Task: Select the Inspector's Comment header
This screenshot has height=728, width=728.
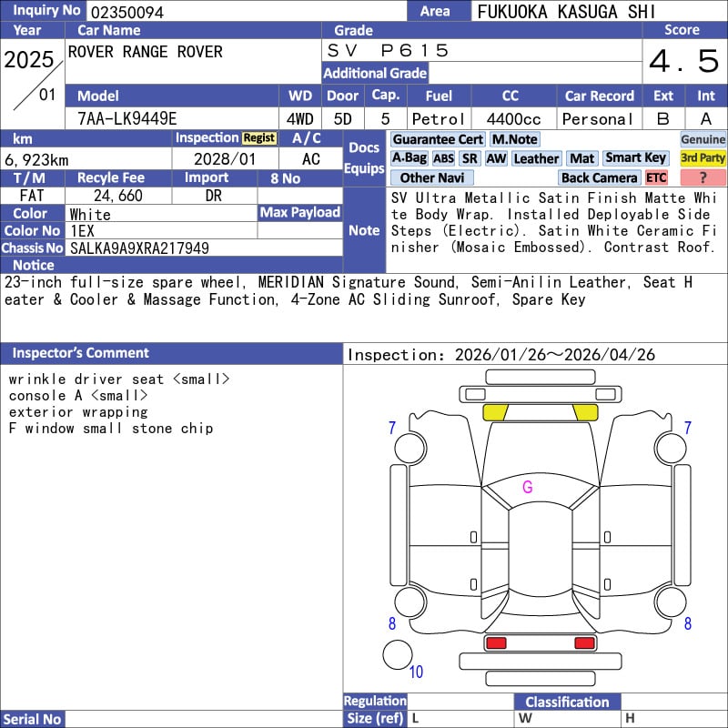Action: click(80, 353)
